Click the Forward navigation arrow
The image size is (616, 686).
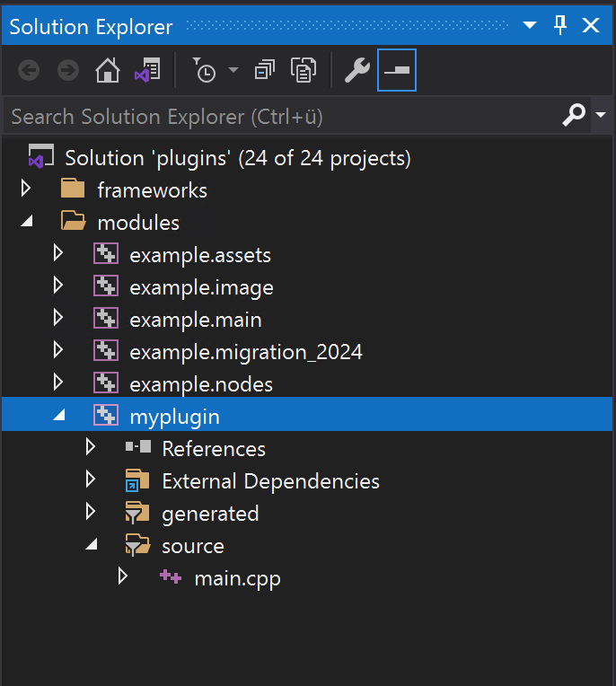pyautogui.click(x=68, y=71)
